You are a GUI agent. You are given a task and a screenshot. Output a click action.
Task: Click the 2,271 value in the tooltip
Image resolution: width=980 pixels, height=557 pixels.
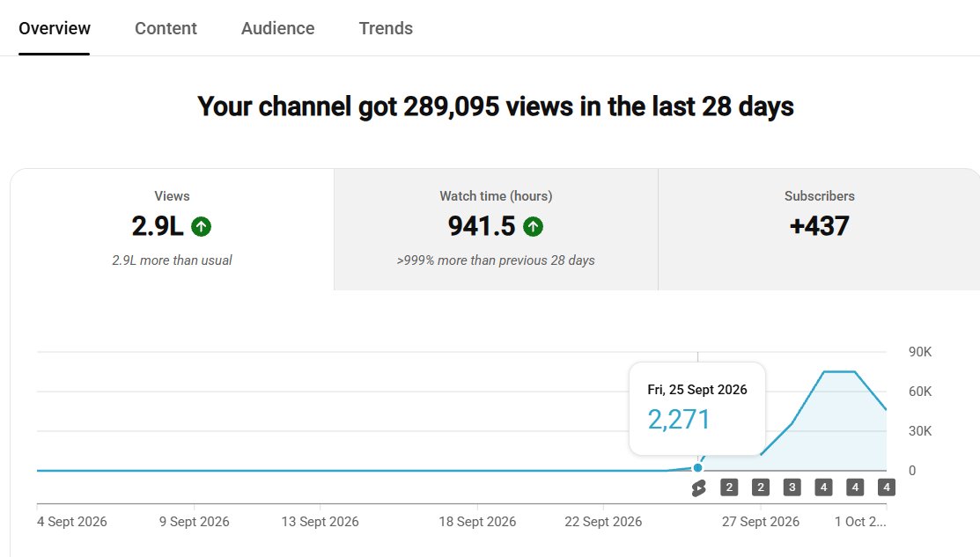pos(679,420)
